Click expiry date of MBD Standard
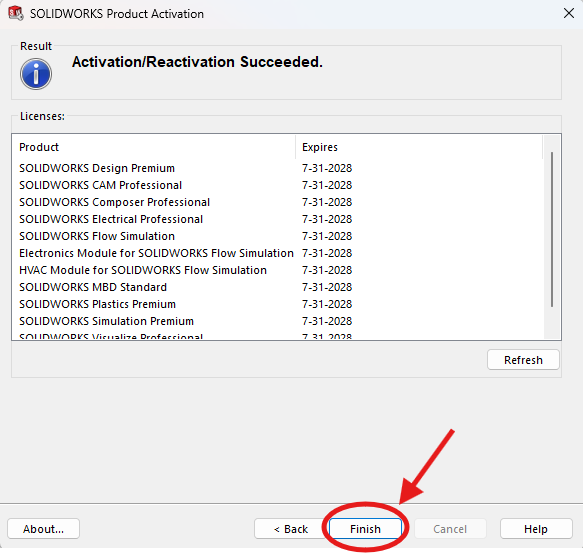Image resolution: width=583 pixels, height=553 pixels. coord(327,287)
